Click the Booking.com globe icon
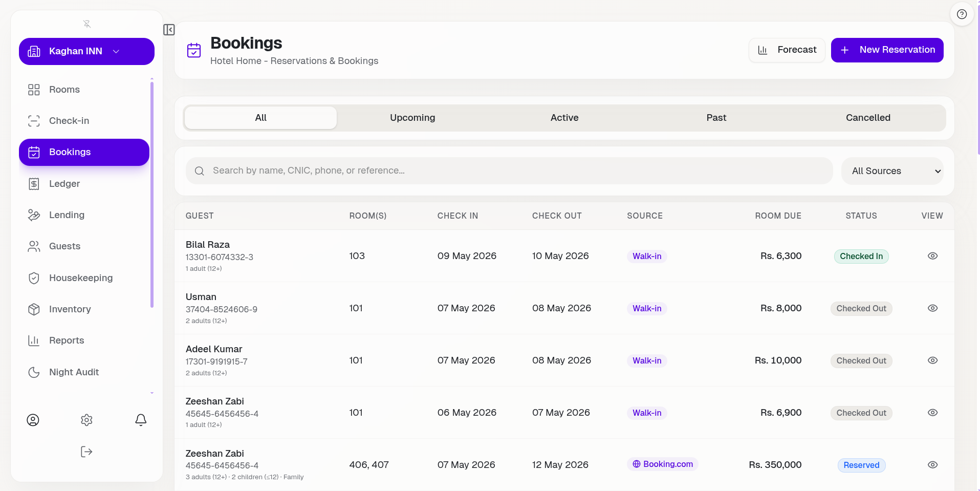 click(x=637, y=464)
